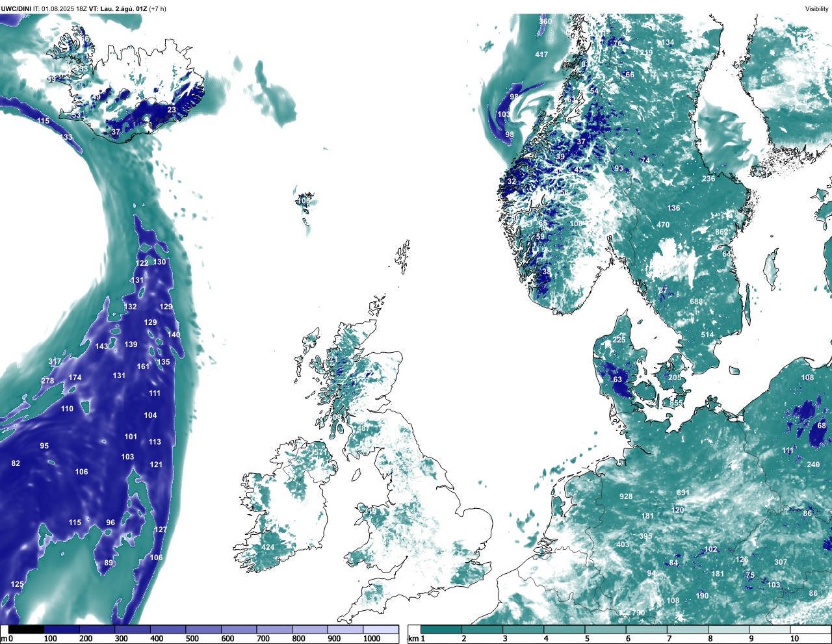Click the value '161' in the Atlantic fog
This screenshot has height=644, width=832.
pos(143,367)
